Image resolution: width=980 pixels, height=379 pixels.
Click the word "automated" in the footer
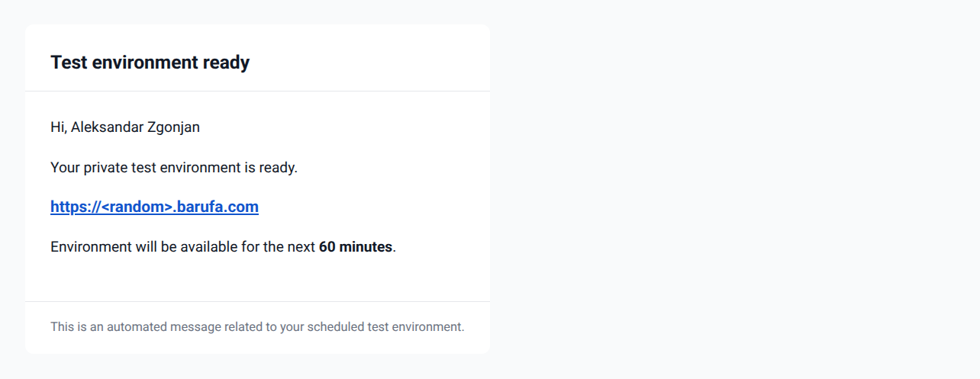coord(137,327)
